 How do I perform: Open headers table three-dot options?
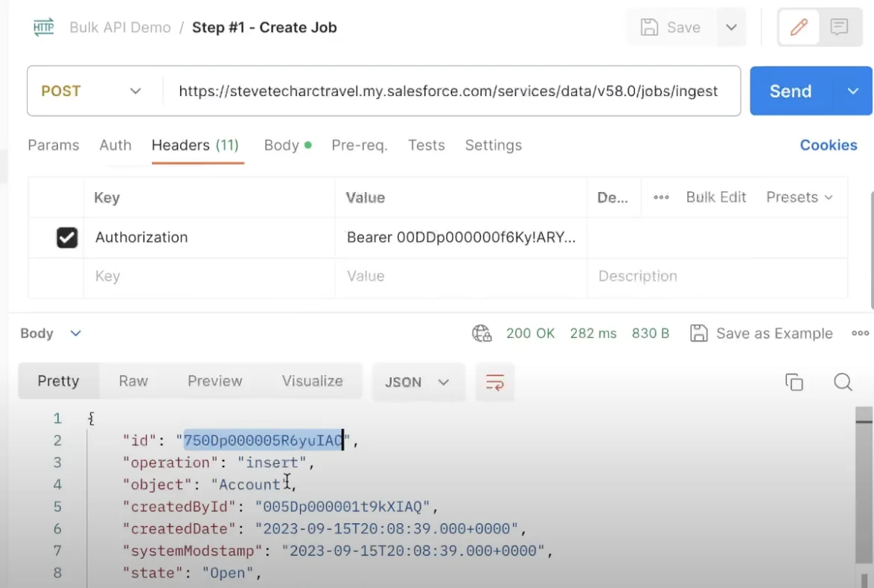coord(661,197)
